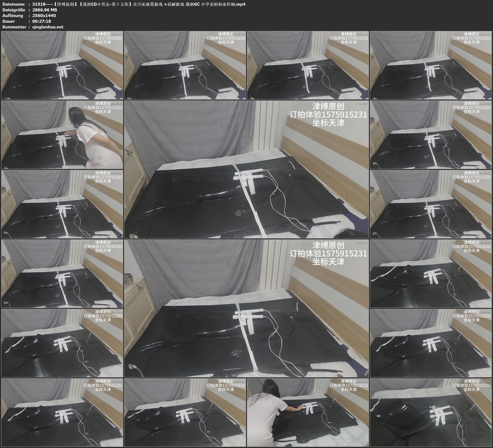Open the thumbnail at 00:07:11

pyautogui.click(x=62, y=134)
